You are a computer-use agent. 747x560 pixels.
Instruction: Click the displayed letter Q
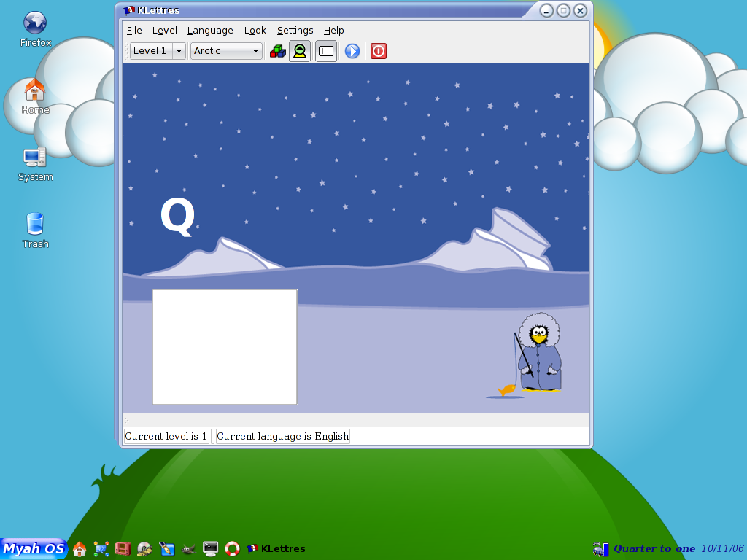(x=178, y=217)
